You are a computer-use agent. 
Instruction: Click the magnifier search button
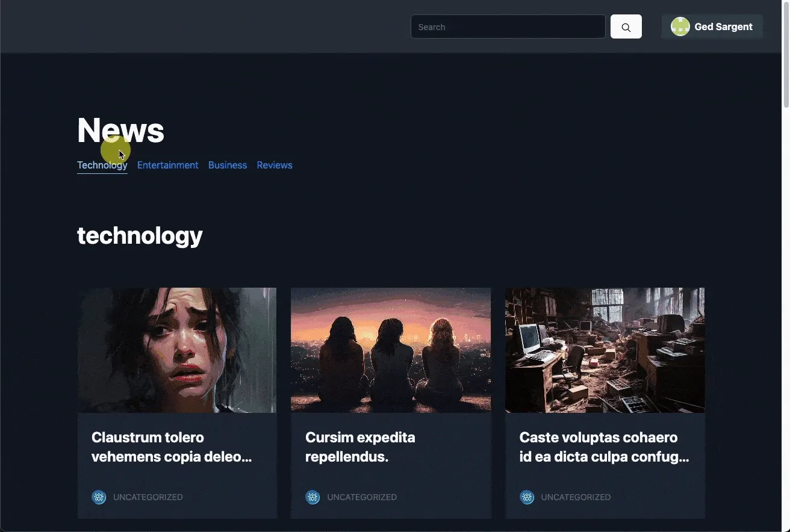tap(626, 26)
